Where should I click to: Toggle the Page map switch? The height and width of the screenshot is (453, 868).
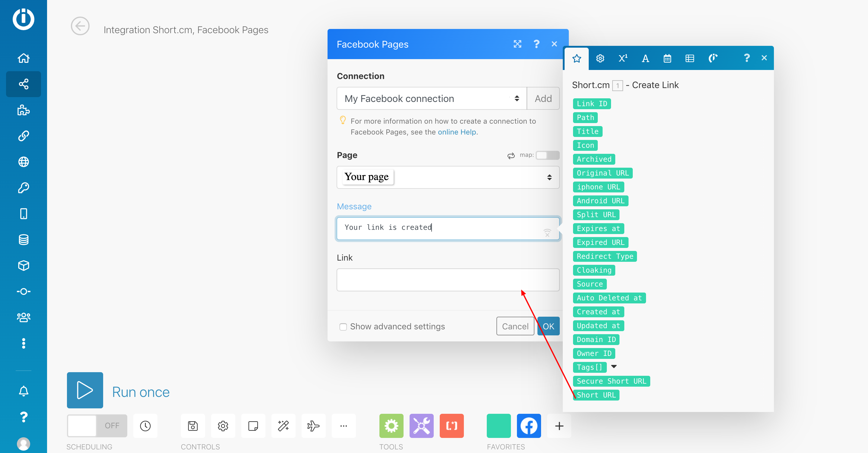click(547, 155)
